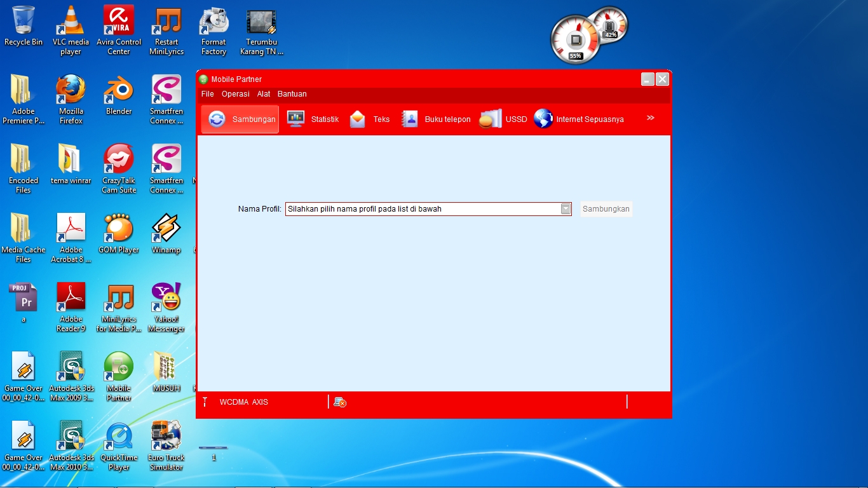
Task: Select the Blender shortcut
Action: pos(119,95)
